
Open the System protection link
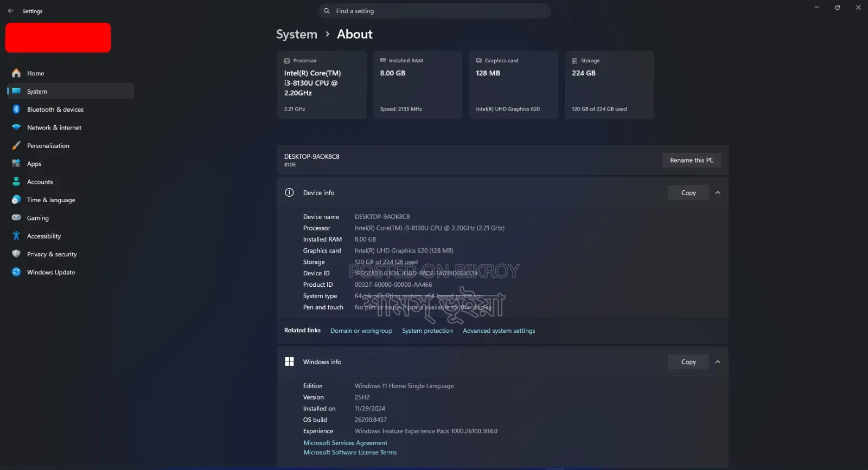coord(427,331)
